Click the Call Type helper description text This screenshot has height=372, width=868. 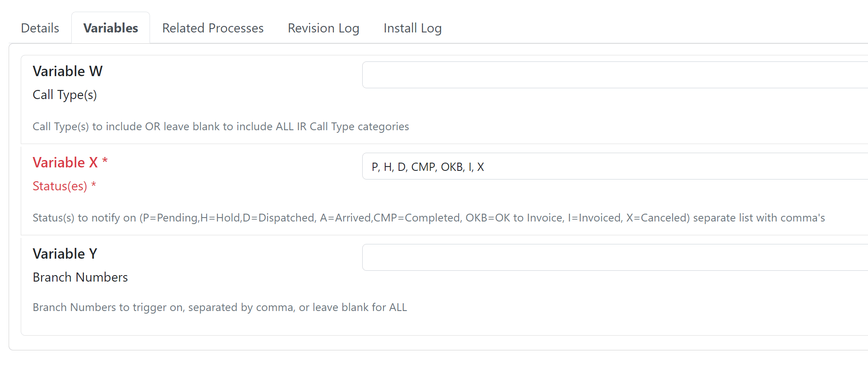(220, 126)
